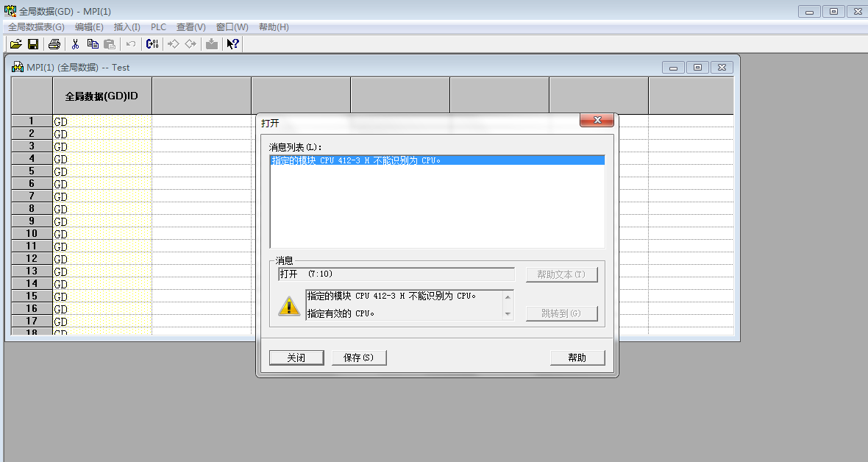Click the GD cell in row 16

pyautogui.click(x=102, y=308)
